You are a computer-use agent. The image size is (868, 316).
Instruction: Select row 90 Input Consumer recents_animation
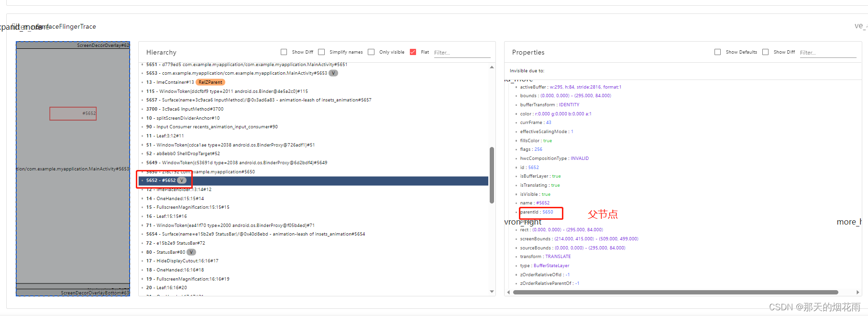click(212, 127)
